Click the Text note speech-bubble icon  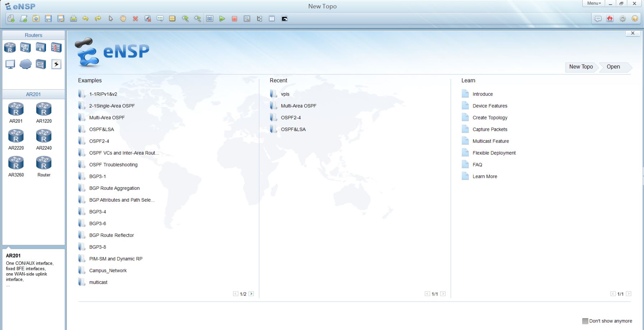pyautogui.click(x=160, y=19)
